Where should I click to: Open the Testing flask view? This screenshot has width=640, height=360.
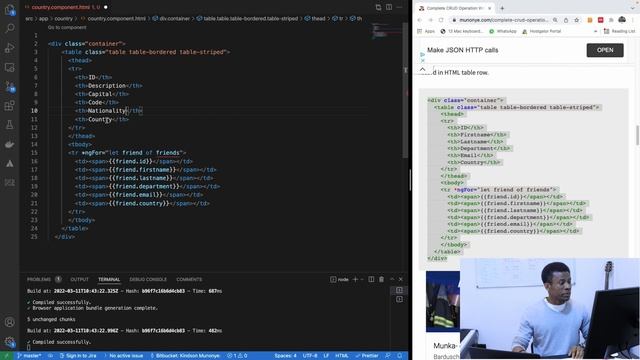(9, 125)
